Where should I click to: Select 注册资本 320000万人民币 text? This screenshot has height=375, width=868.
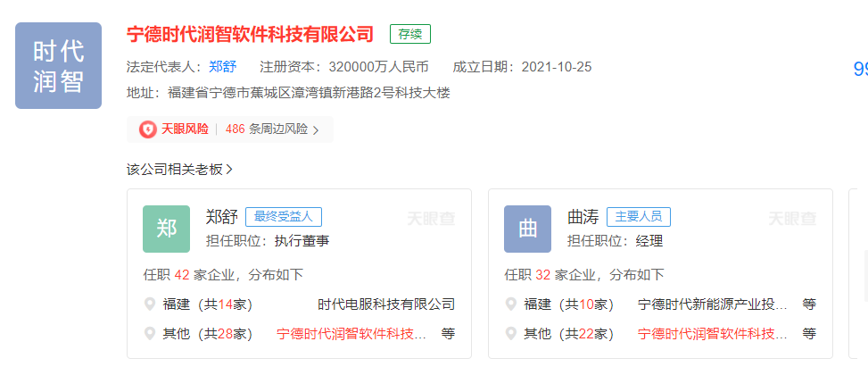(x=344, y=68)
